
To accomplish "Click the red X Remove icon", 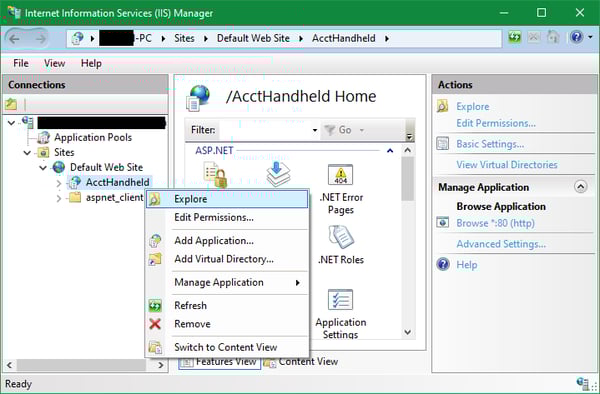I will (x=155, y=324).
